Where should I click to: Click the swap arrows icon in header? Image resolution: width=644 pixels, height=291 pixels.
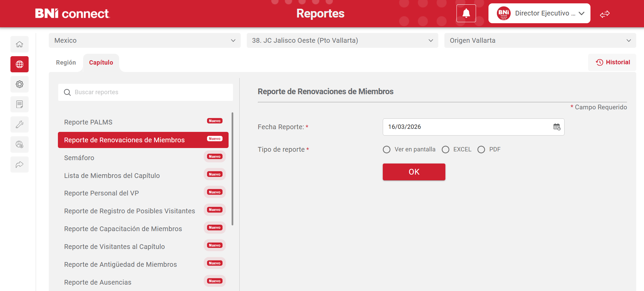[605, 14]
